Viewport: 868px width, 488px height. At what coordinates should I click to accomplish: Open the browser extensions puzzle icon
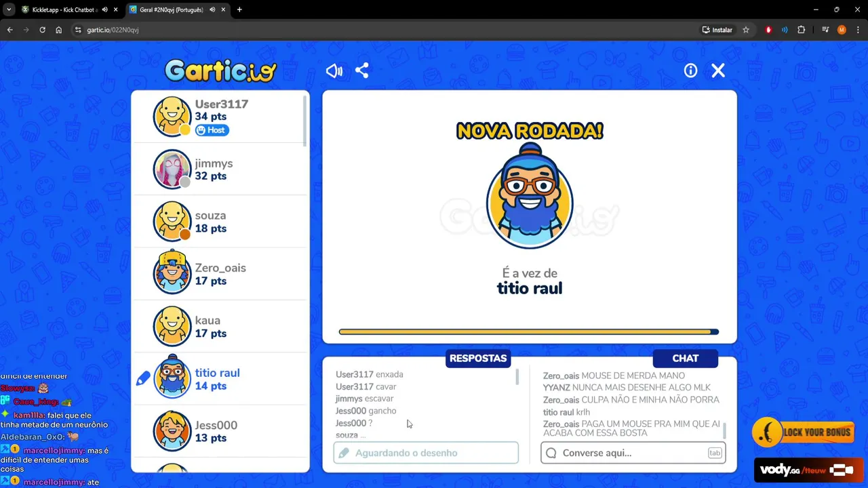tap(801, 30)
